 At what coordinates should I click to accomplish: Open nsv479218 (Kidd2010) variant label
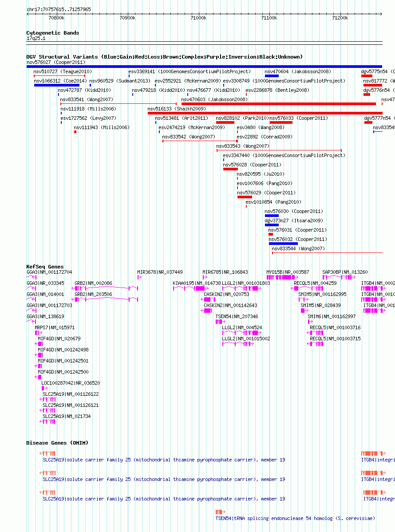click(x=158, y=90)
